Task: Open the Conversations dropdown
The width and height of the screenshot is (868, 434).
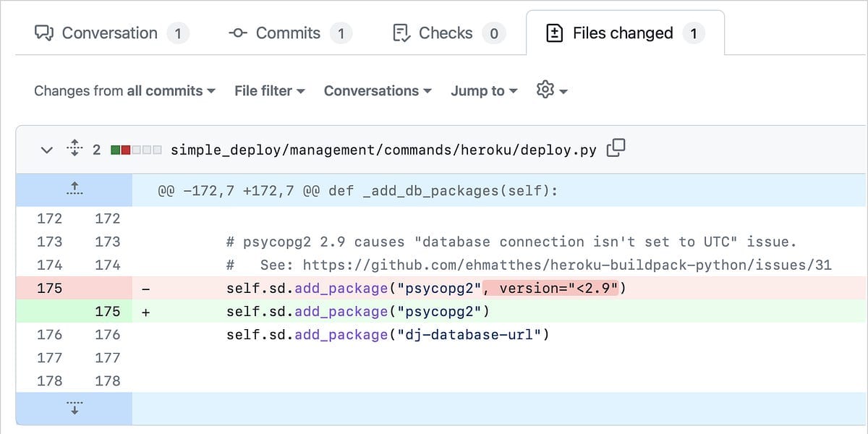Action: tap(377, 91)
